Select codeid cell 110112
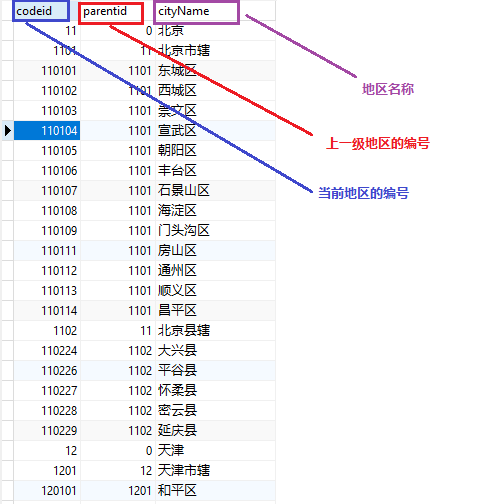496x504 pixels. click(x=47, y=270)
